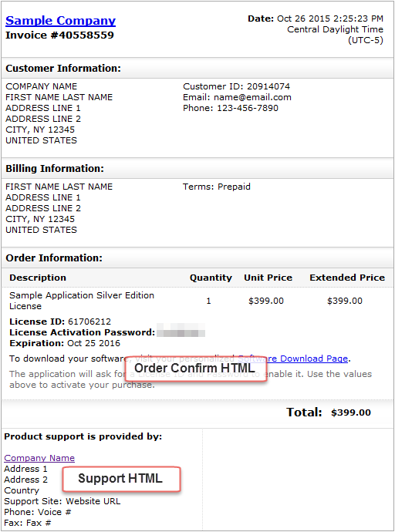Viewport: 395px width, 532px height.
Task: Select the Invoice #40558559 heading
Action: tap(59, 35)
